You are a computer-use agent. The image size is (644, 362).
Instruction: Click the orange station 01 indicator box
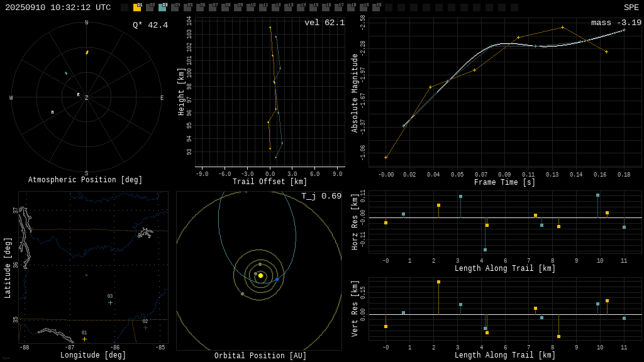[137, 8]
